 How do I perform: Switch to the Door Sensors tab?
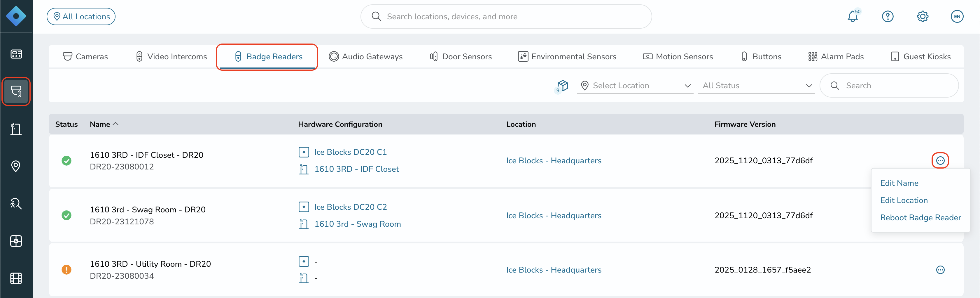click(460, 57)
